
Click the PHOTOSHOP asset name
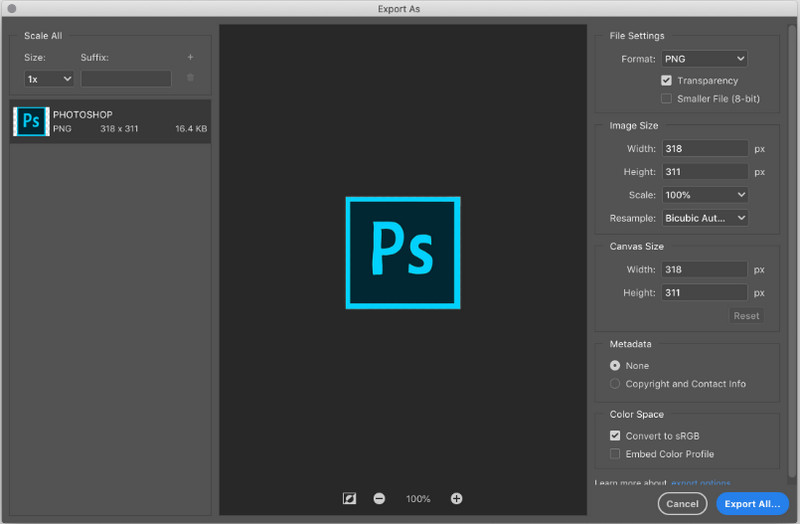(x=83, y=115)
